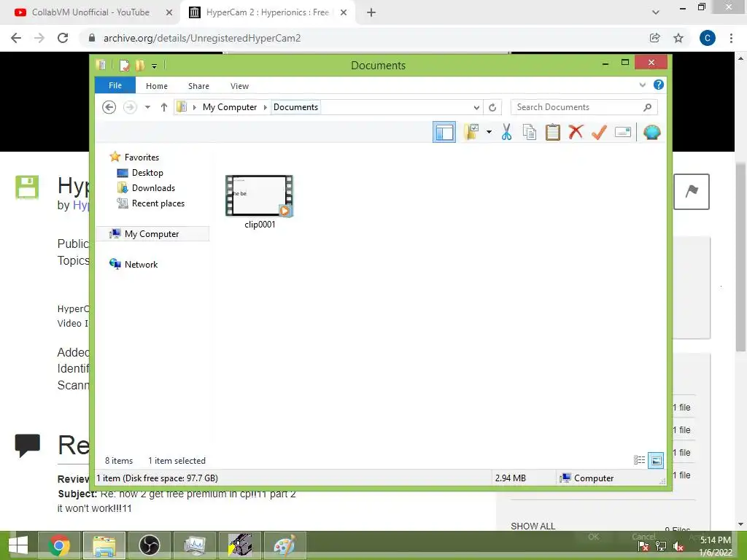The image size is (747, 560).
Task: Toggle the navigation pane layout button
Action: pos(444,132)
